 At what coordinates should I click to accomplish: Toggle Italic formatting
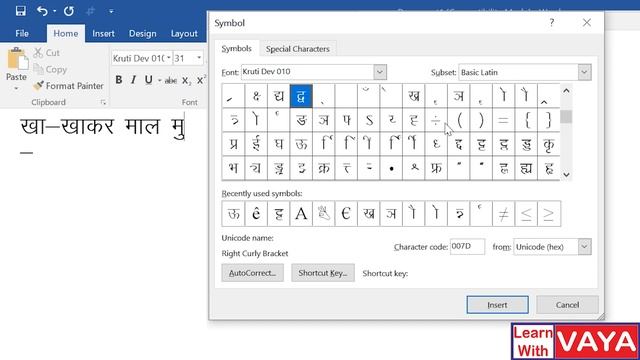pyautogui.click(x=133, y=80)
